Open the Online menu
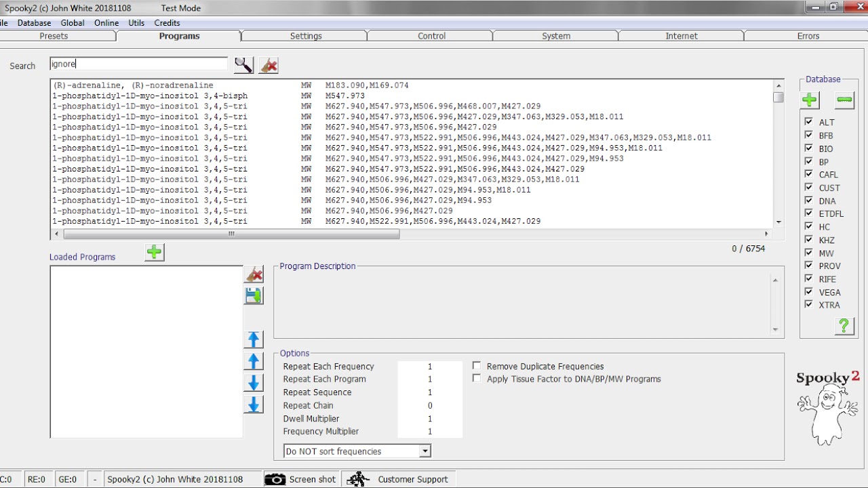 (x=106, y=22)
